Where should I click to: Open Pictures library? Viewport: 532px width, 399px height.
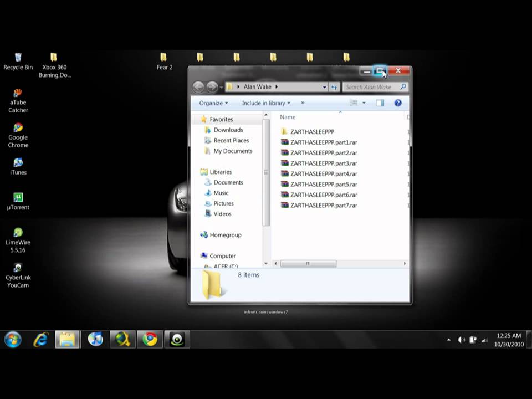pyautogui.click(x=223, y=203)
